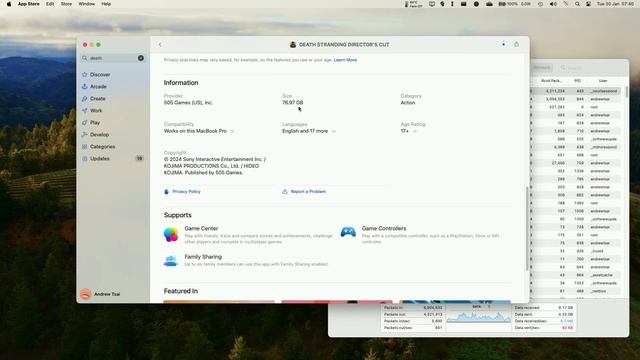This screenshot has width=640, height=360.
Task: Click the Andrew Tsai account avatar
Action: [86, 294]
